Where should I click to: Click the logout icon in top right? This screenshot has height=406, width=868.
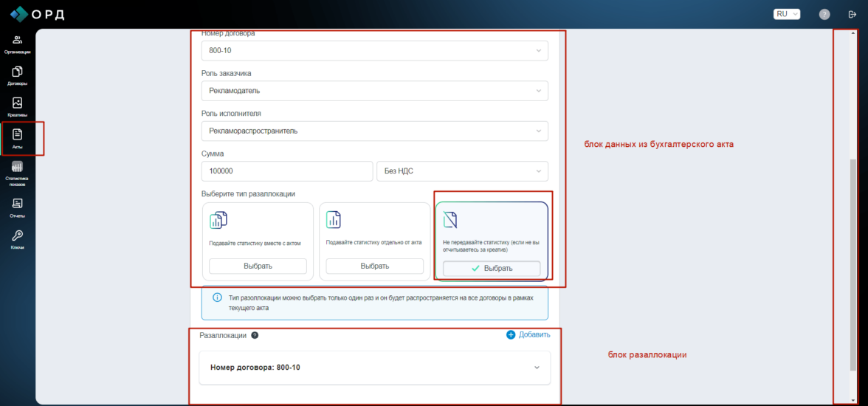[852, 14]
